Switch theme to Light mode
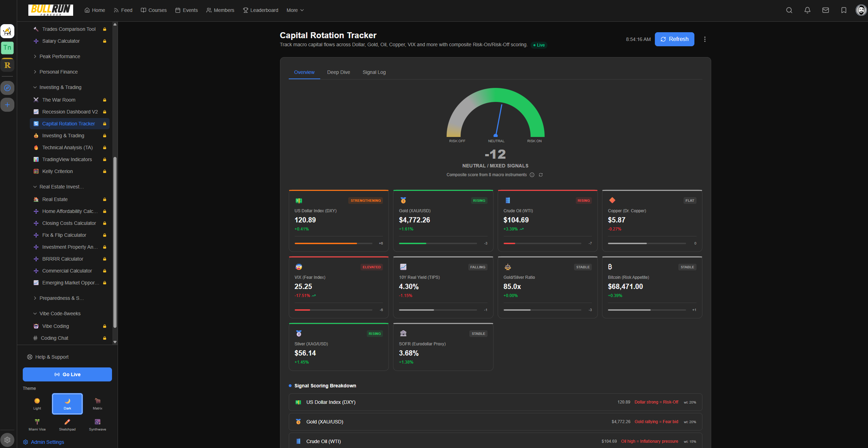The height and width of the screenshot is (448, 868). (x=37, y=404)
